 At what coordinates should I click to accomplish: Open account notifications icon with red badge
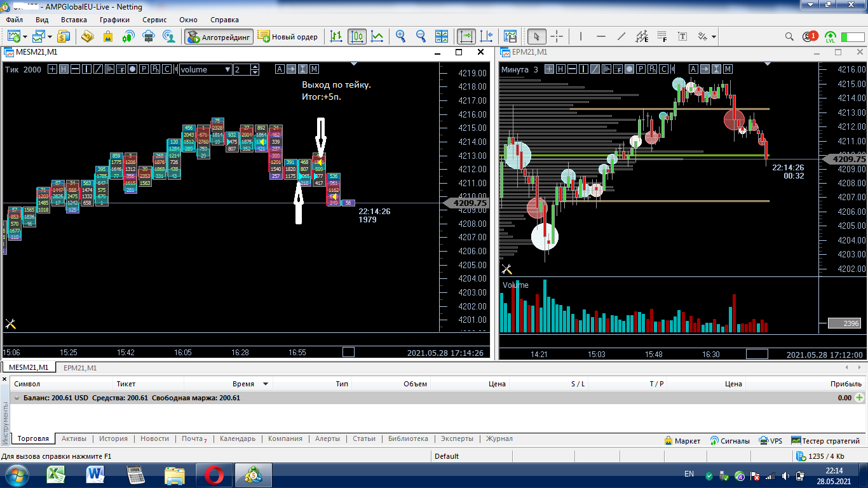[x=810, y=36]
